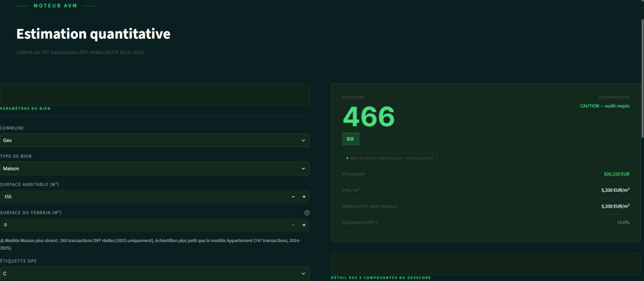644x281 pixels.
Task: Click the Médiane DVF zone (Maison) value
Action: pyautogui.click(x=615, y=206)
